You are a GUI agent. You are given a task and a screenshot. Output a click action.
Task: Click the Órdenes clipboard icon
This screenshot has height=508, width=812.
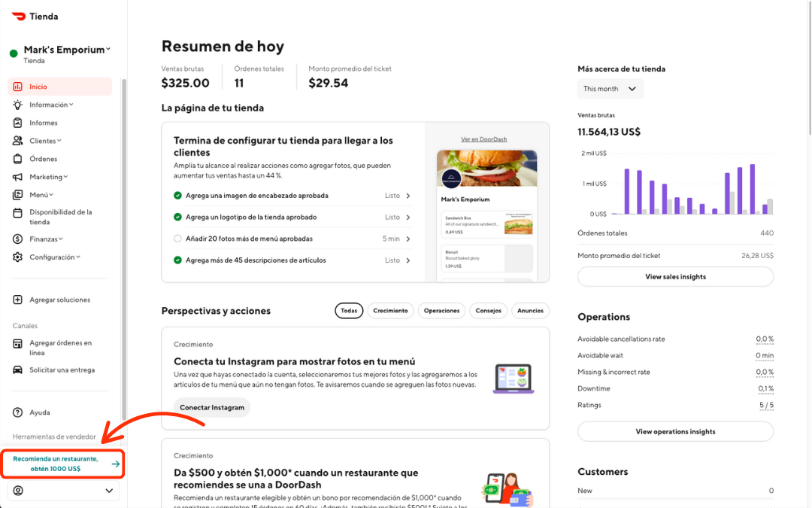coord(17,158)
